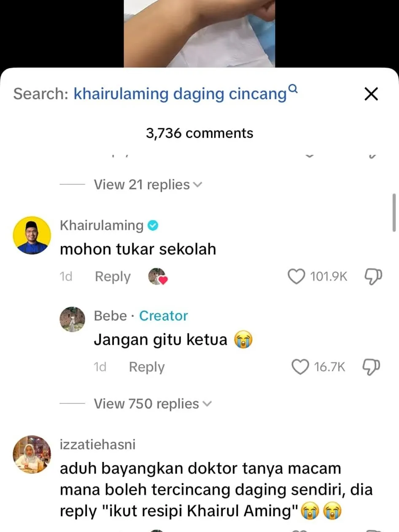Open Bebe's creator avatar
The height and width of the screenshot is (532, 399).
coord(73,319)
